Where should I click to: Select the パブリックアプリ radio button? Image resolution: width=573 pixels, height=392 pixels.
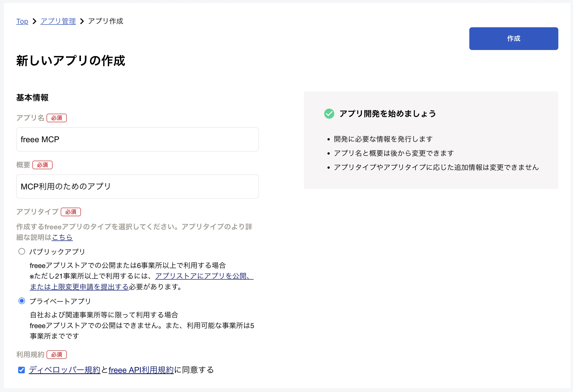pyautogui.click(x=22, y=251)
